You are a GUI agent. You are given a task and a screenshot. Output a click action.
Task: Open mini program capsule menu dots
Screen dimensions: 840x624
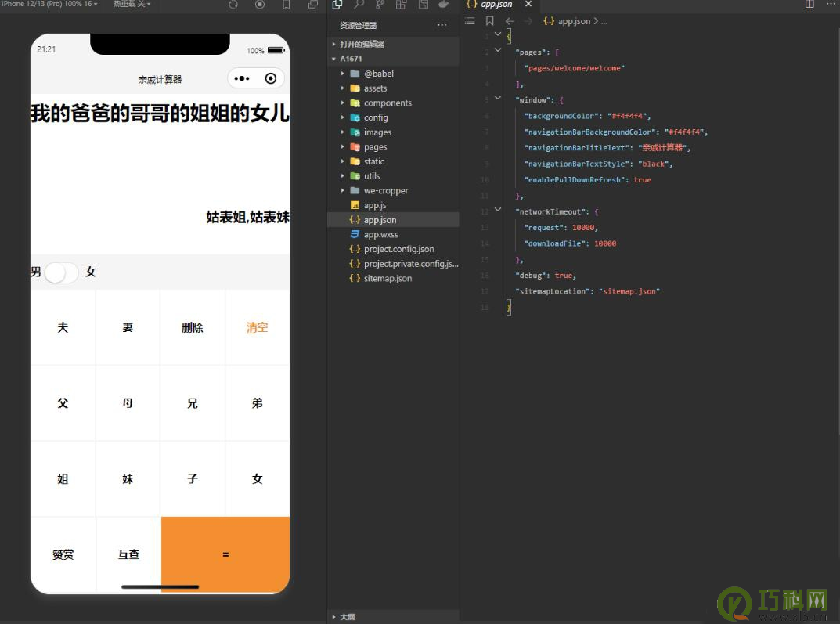242,79
